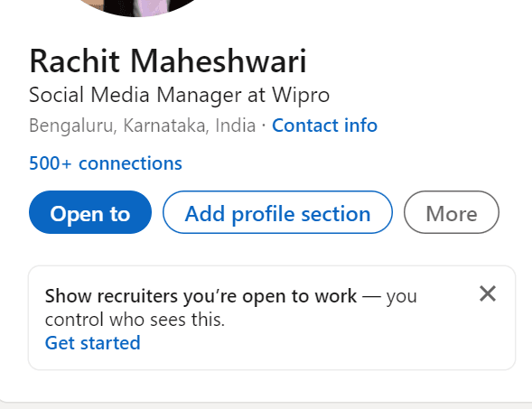Open the More actions menu
The width and height of the screenshot is (532, 409).
click(x=452, y=212)
